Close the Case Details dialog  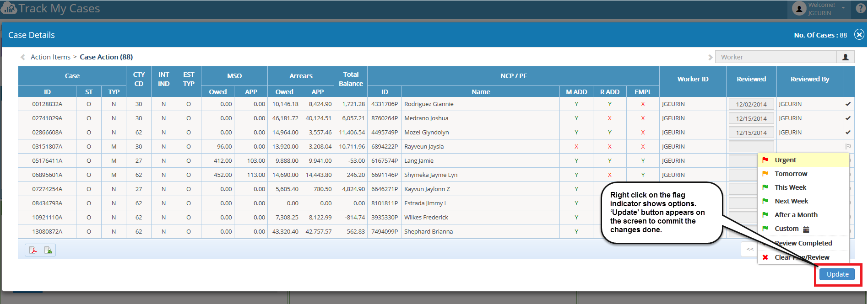(x=859, y=35)
